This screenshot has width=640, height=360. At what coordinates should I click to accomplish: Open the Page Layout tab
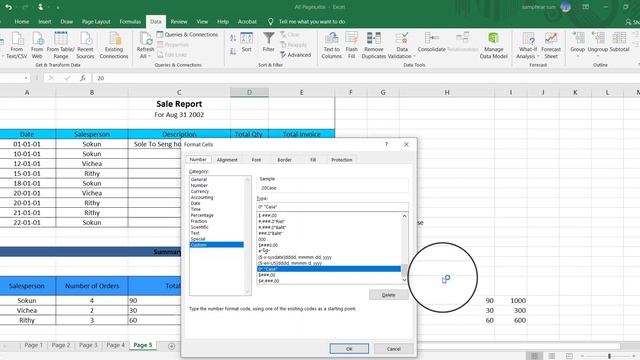coord(96,22)
